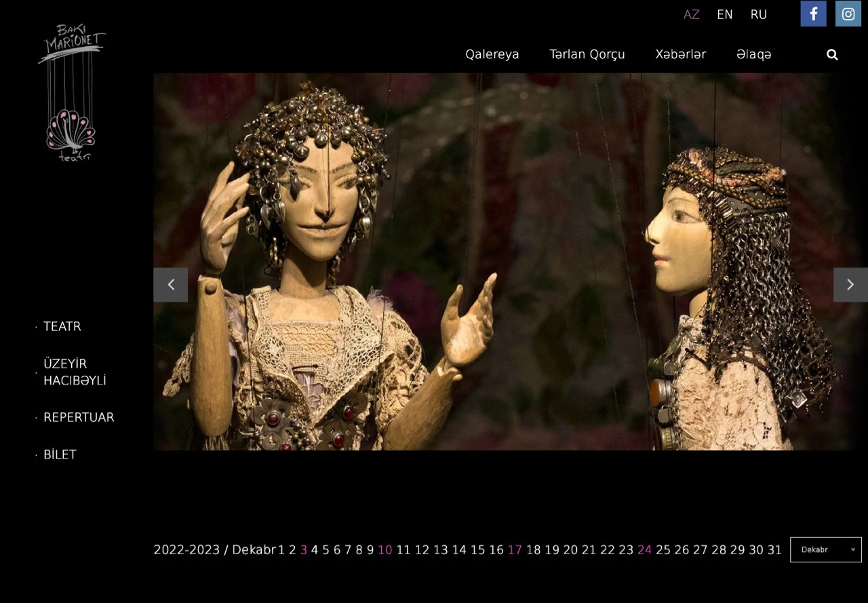The width and height of the screenshot is (868, 603).
Task: Open the Dekabr month dropdown
Action: click(x=826, y=549)
